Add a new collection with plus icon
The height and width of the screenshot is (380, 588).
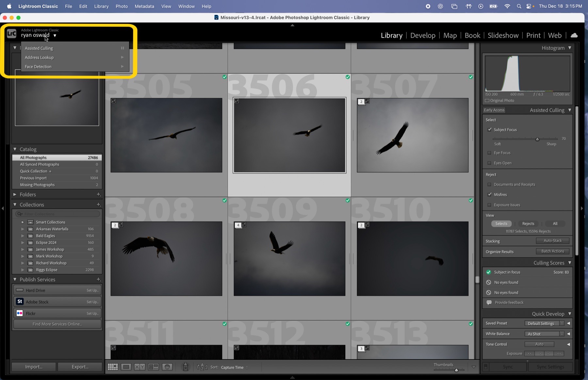[98, 205]
